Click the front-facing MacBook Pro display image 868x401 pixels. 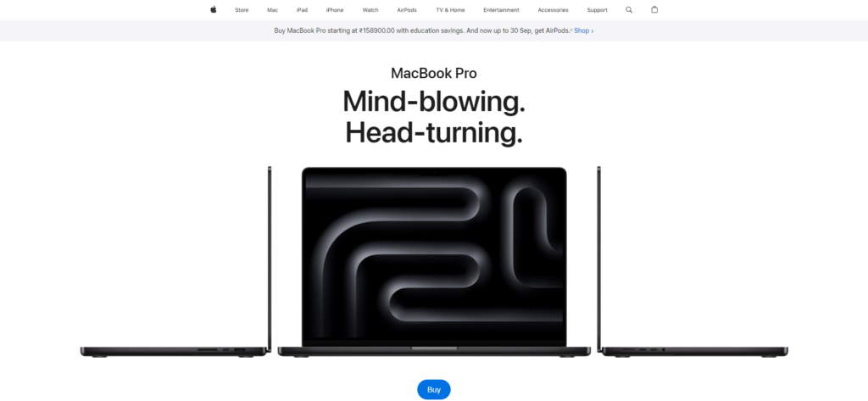433,254
